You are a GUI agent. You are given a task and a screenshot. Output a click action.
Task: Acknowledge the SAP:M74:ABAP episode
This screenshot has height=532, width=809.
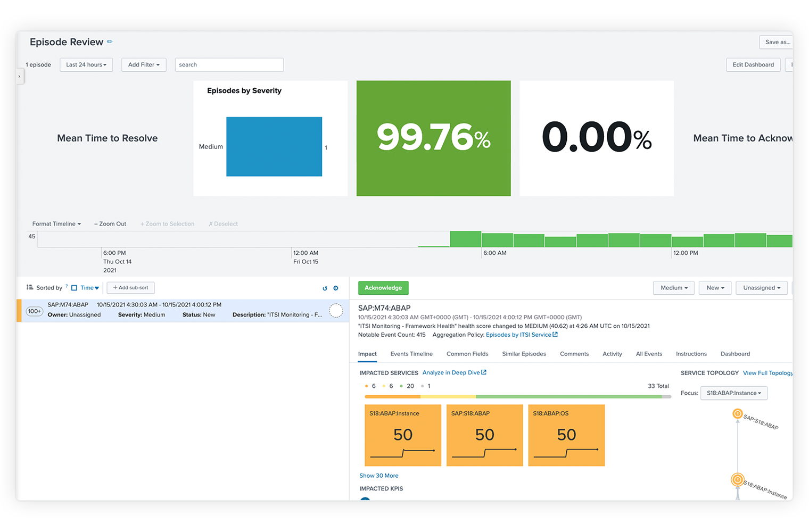383,287
